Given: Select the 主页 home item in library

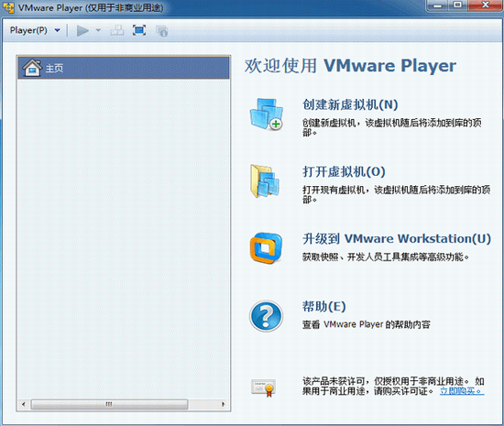Looking at the screenshot, I should click(124, 68).
